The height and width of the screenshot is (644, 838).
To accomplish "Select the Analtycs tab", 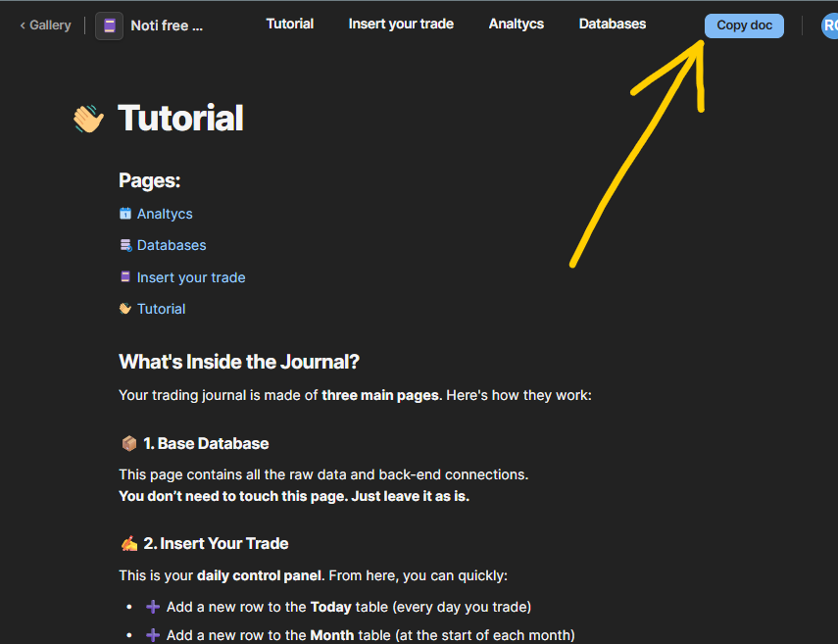I will 516,25.
